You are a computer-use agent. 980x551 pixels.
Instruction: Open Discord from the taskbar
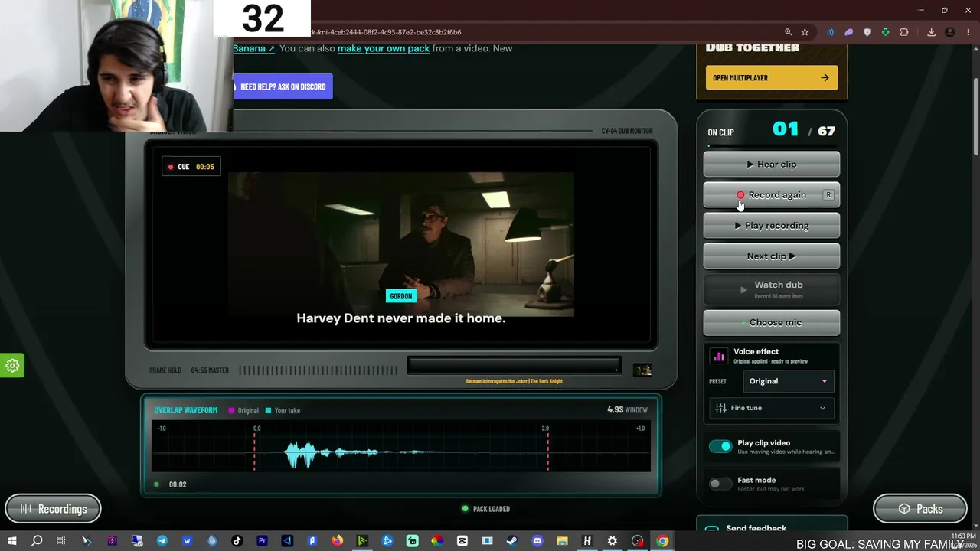coord(537,541)
